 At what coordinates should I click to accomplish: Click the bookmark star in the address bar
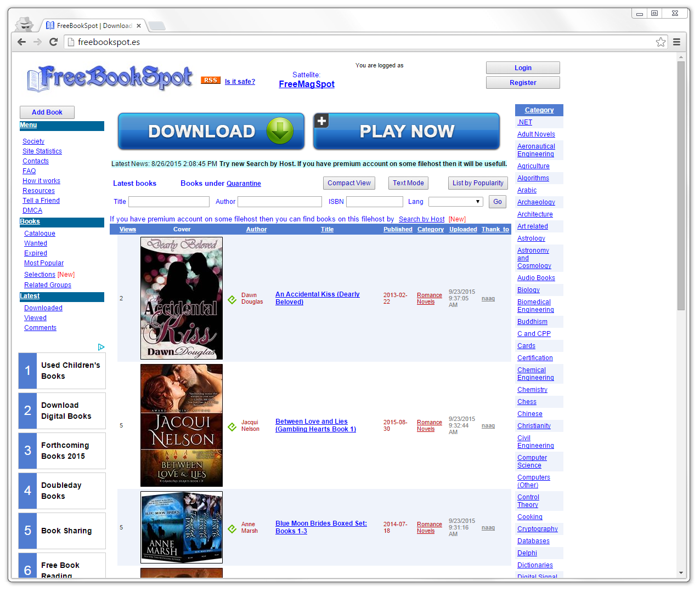(661, 41)
